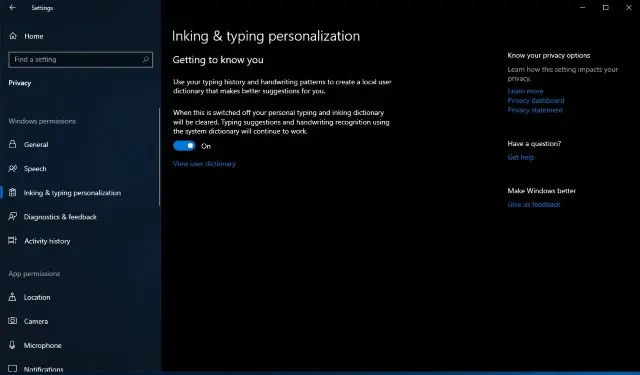The image size is (640, 375).
Task: Open Camera permission icon
Action: click(13, 321)
